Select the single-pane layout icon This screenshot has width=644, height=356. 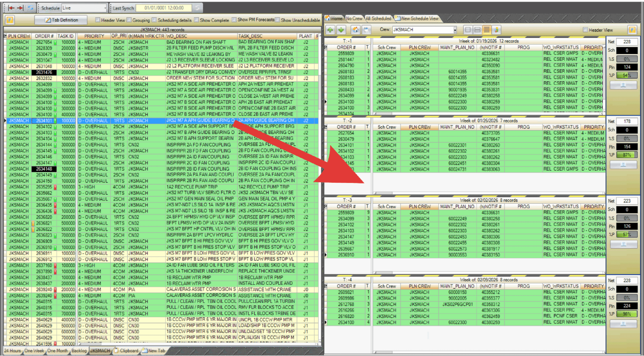[x=468, y=30]
